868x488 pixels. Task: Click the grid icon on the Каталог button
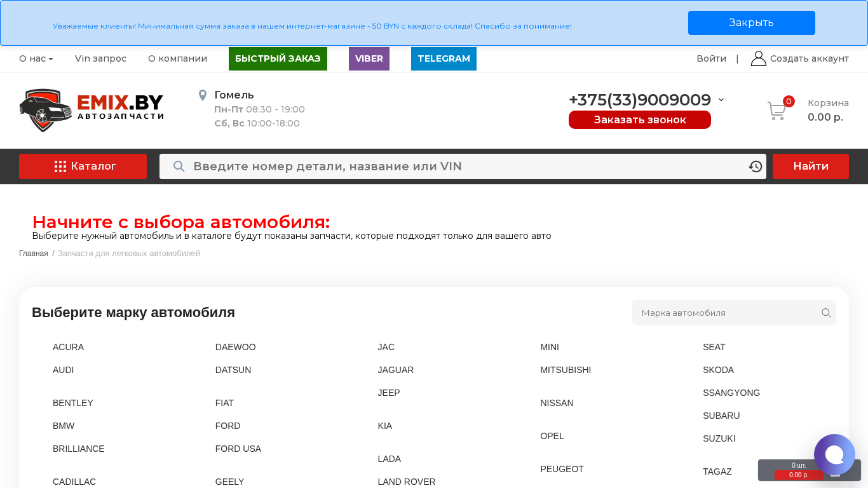click(60, 166)
